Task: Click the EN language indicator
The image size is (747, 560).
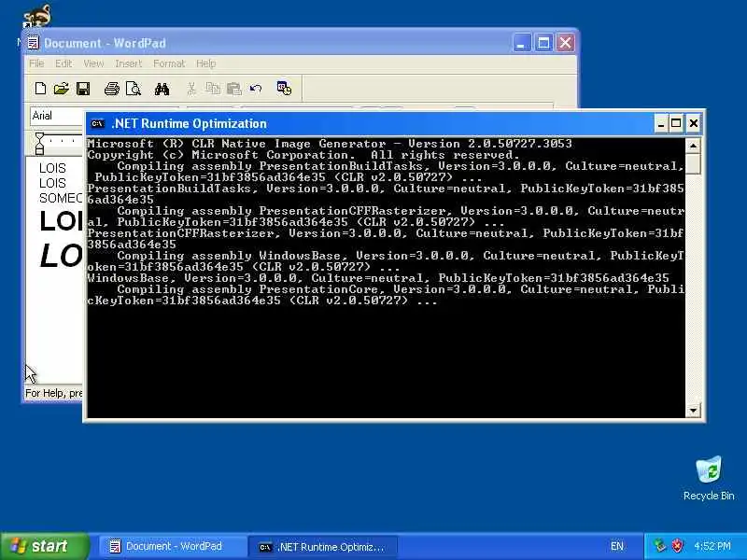Action: (x=617, y=546)
